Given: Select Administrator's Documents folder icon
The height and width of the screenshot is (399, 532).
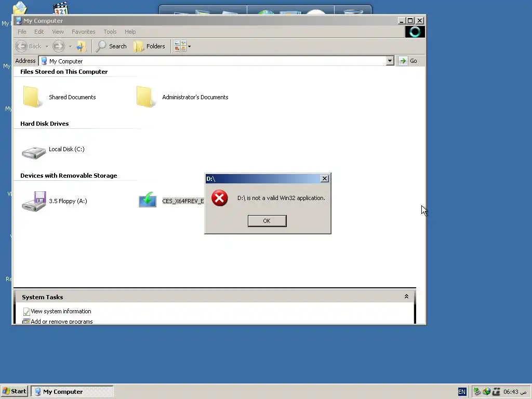Looking at the screenshot, I should pyautogui.click(x=145, y=97).
